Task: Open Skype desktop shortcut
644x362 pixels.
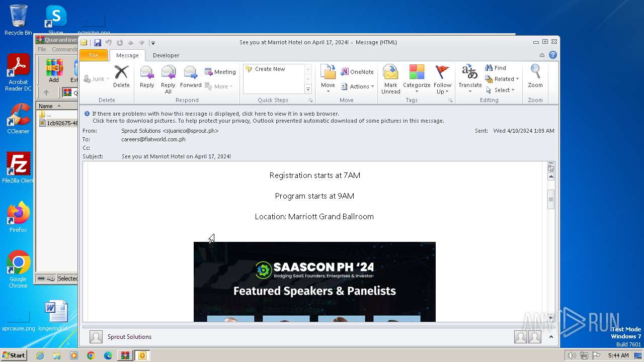Action: click(56, 21)
